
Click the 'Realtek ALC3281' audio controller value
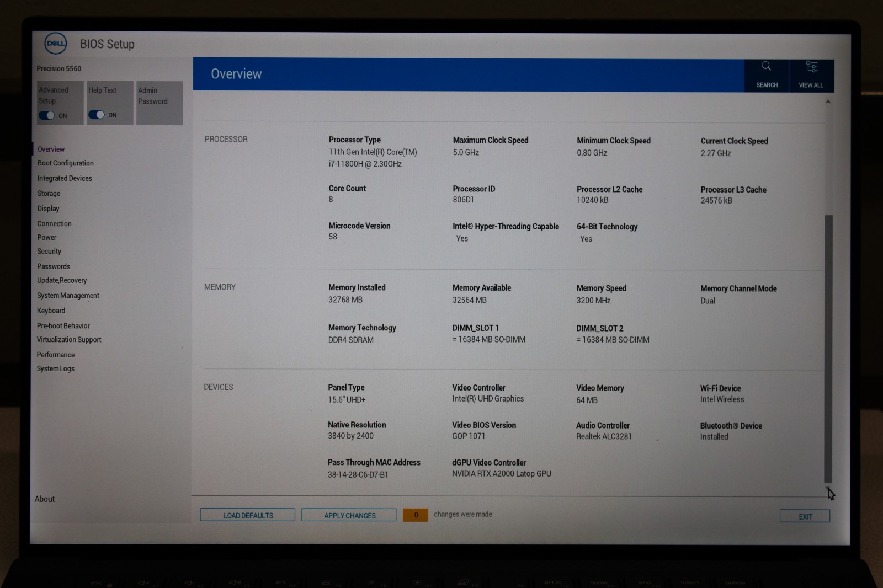[x=604, y=436]
